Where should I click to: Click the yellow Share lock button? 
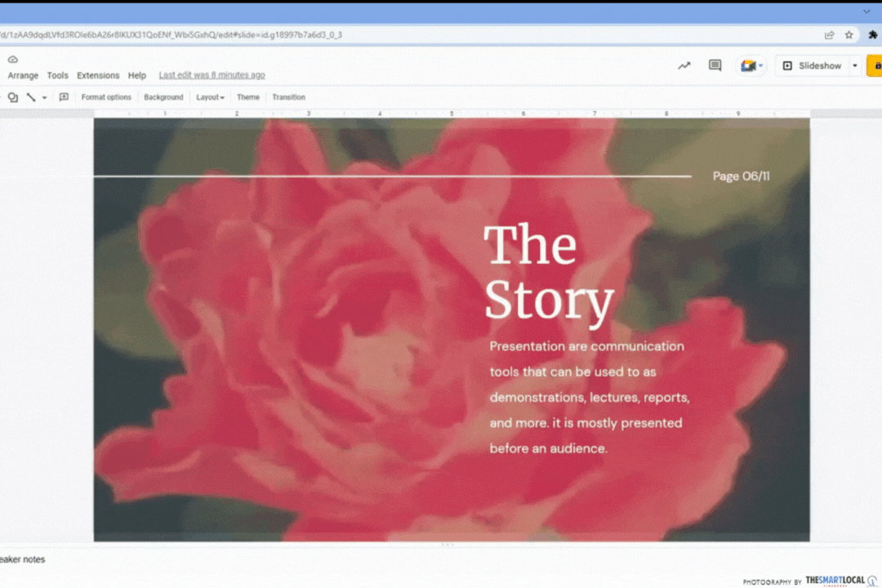tap(875, 65)
